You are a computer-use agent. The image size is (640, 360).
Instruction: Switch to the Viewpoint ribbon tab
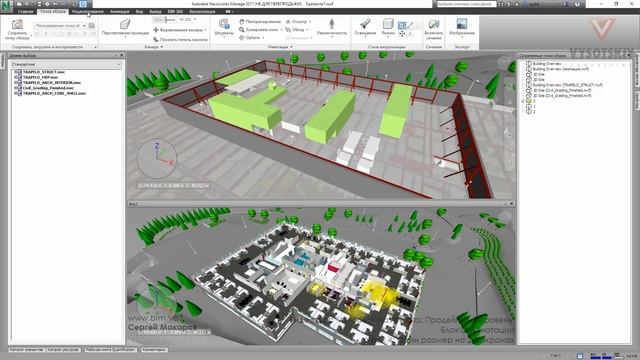click(x=53, y=11)
